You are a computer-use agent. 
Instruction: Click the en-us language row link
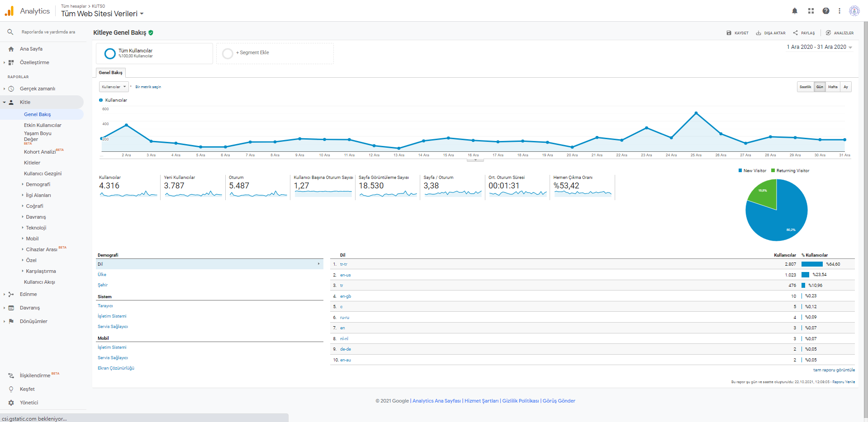click(345, 275)
